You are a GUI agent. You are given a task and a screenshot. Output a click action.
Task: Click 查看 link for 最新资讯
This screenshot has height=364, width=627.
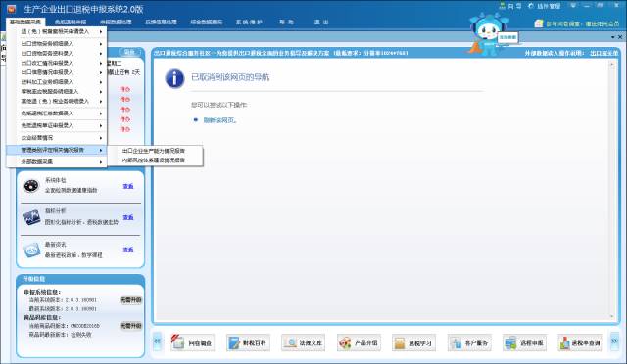tap(128, 250)
